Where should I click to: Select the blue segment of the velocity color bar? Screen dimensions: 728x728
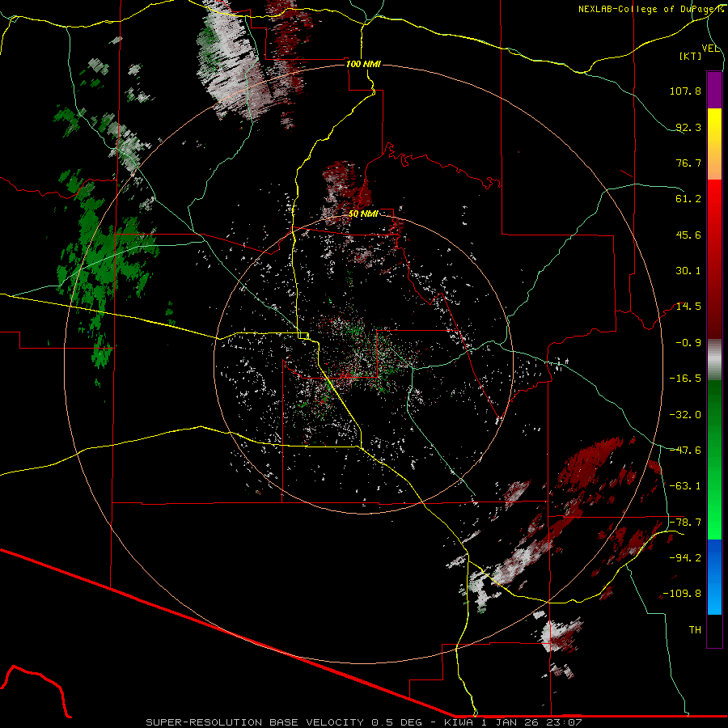pyautogui.click(x=714, y=577)
